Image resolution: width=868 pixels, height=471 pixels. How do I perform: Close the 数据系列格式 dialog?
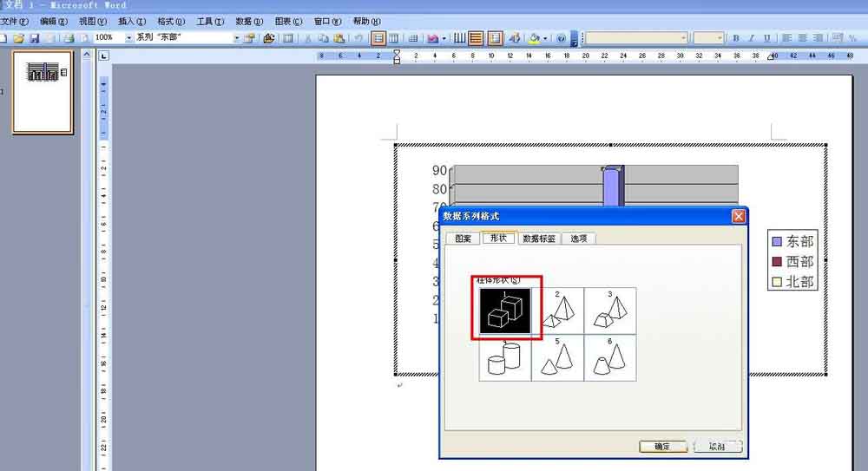[739, 216]
